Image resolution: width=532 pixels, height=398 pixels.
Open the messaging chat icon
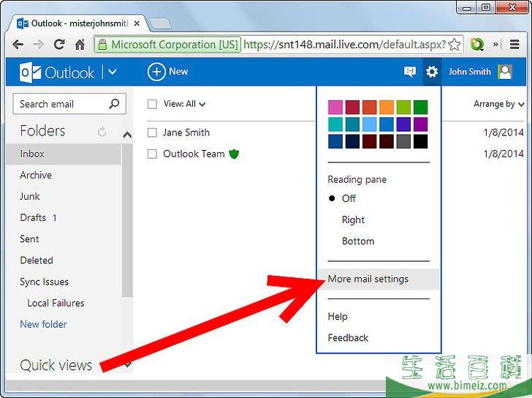410,72
